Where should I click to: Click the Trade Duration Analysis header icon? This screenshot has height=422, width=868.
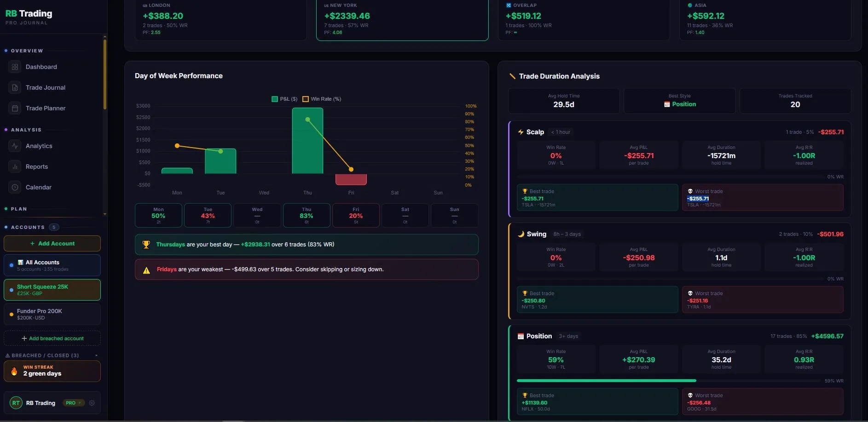pyautogui.click(x=512, y=76)
